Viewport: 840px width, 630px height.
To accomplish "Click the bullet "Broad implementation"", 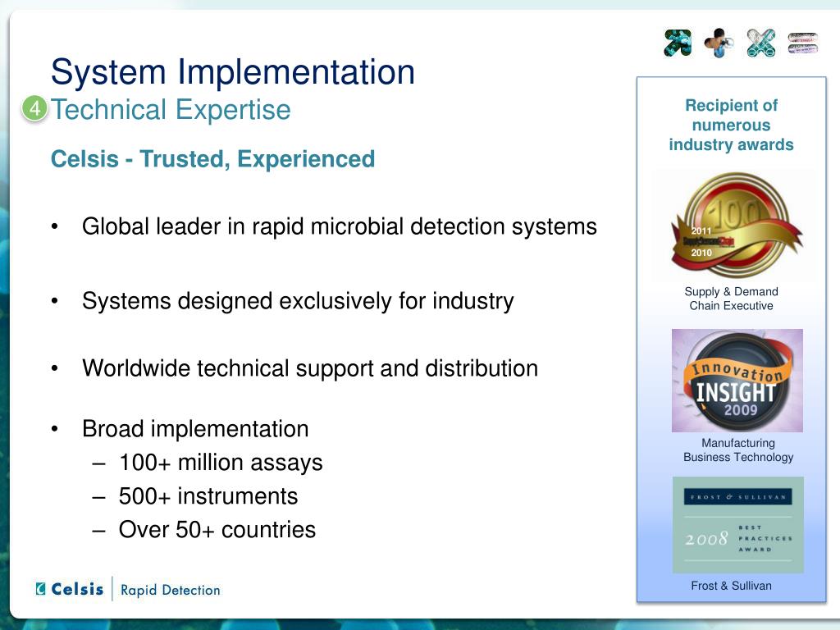I will [195, 429].
